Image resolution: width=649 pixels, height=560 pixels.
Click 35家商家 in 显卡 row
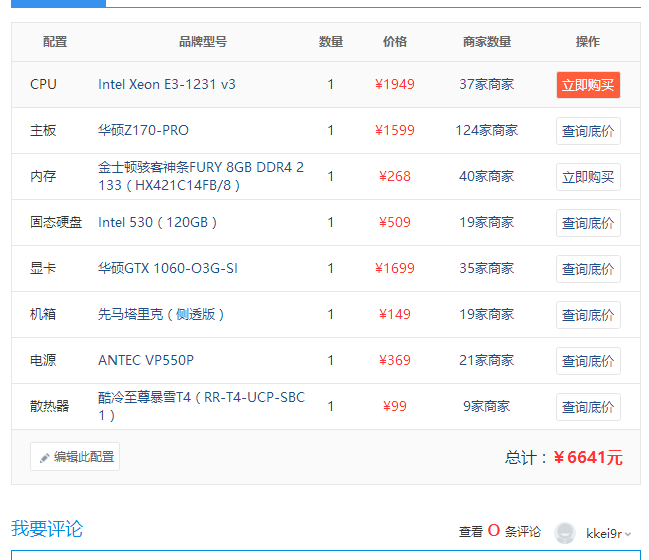[x=486, y=268]
